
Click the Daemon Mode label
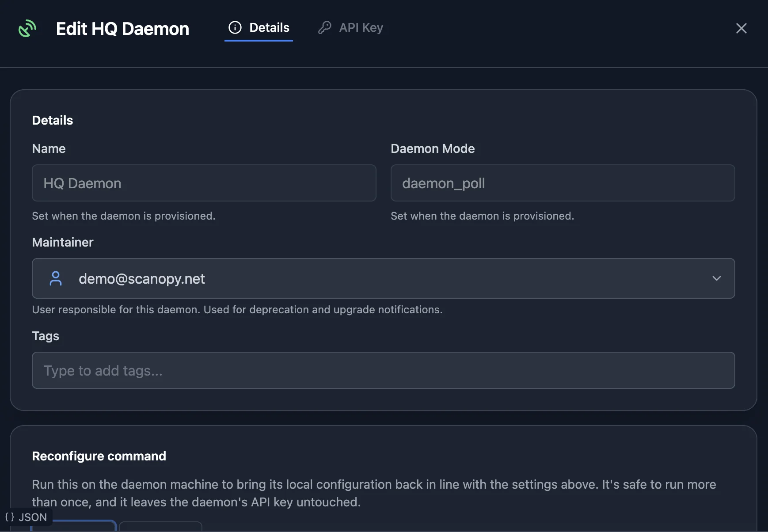(433, 148)
